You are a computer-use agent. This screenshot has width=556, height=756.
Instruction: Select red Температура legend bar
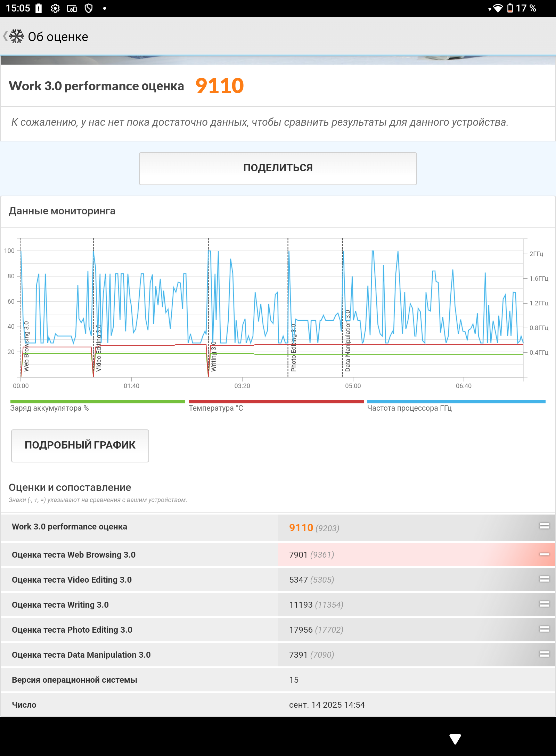[276, 402]
